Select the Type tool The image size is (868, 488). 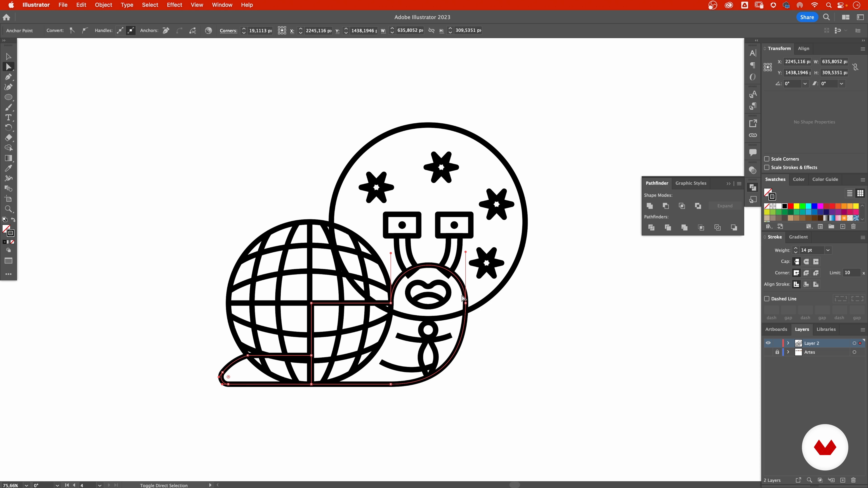[8, 117]
